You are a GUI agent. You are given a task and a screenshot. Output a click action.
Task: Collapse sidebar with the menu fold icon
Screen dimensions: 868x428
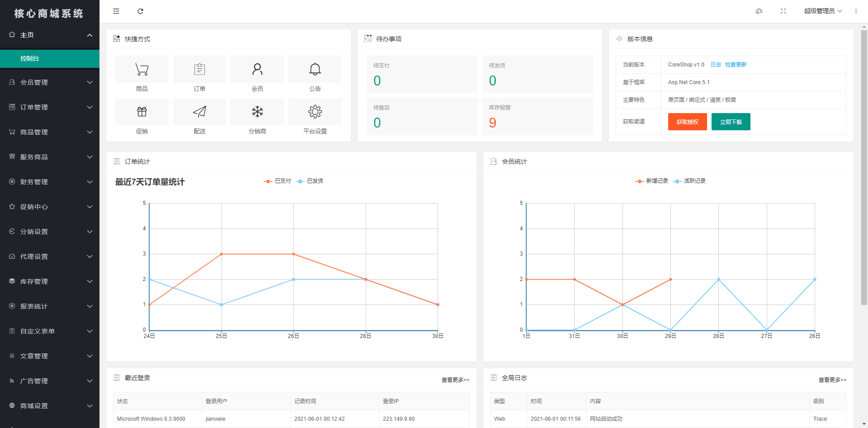116,11
